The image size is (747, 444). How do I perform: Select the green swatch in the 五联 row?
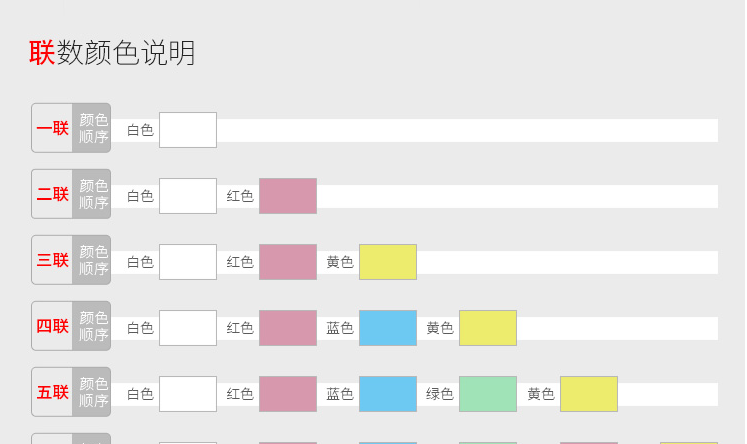click(x=488, y=394)
